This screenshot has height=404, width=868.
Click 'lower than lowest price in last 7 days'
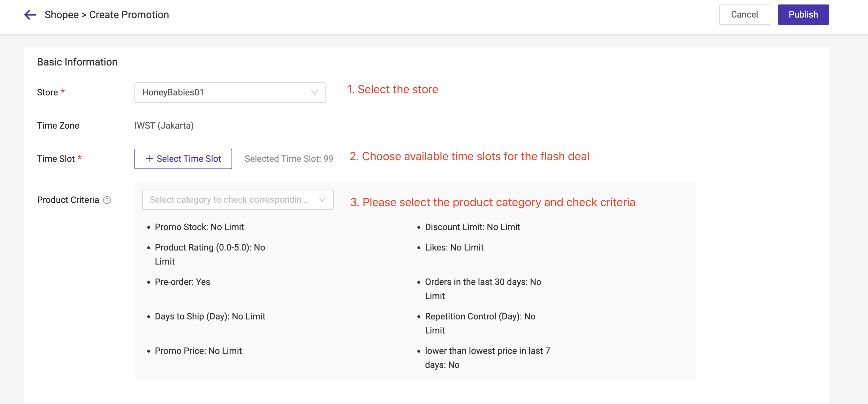[x=487, y=358]
